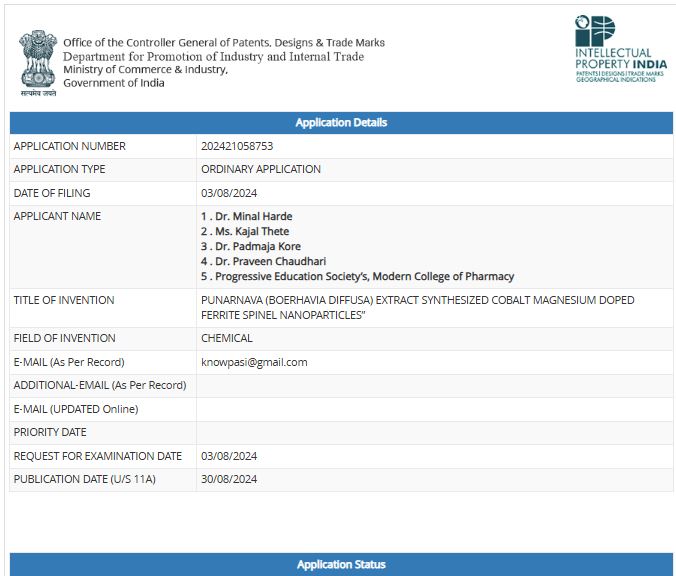Click the ADDITIONAL-EMAIL (As Per Record) label
The height and width of the screenshot is (576, 676).
pos(100,385)
